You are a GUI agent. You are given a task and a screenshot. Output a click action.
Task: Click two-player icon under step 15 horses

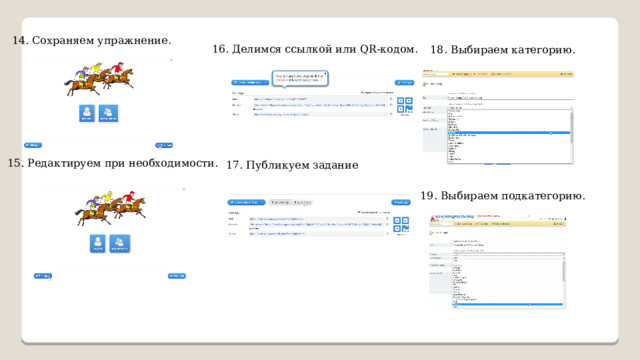pyautogui.click(x=120, y=243)
